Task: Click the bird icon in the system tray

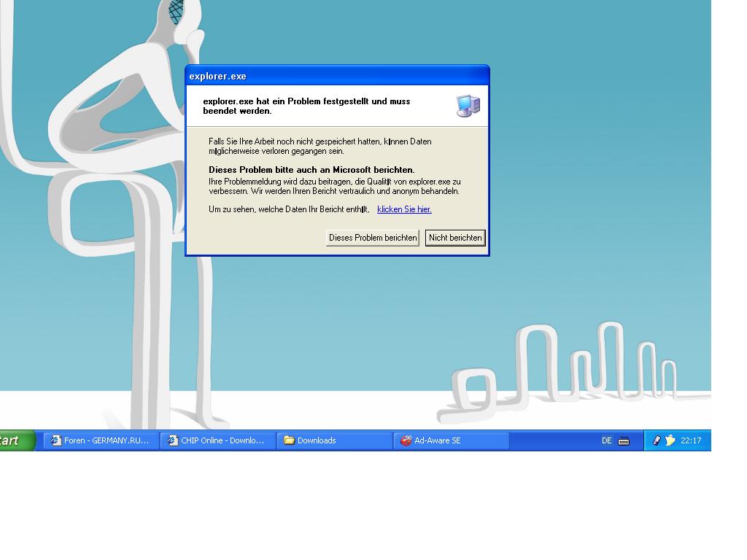Action: [x=670, y=440]
